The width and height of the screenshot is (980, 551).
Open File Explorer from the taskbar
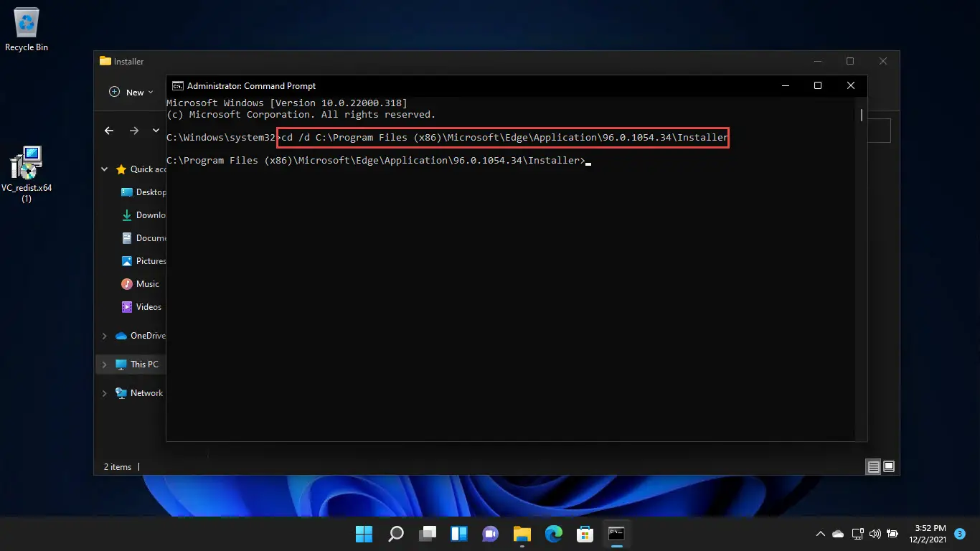522,534
